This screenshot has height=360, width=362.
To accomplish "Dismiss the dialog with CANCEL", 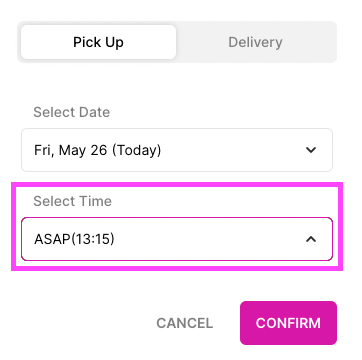I will (185, 323).
